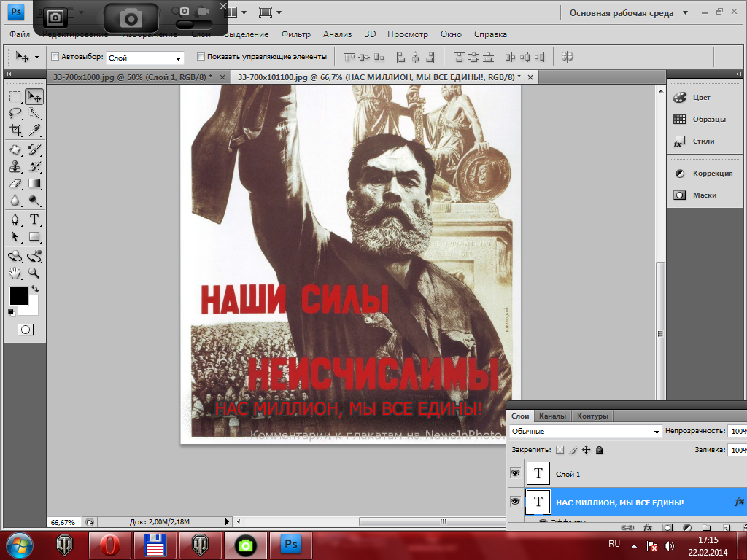Select the Brush tool

click(34, 149)
